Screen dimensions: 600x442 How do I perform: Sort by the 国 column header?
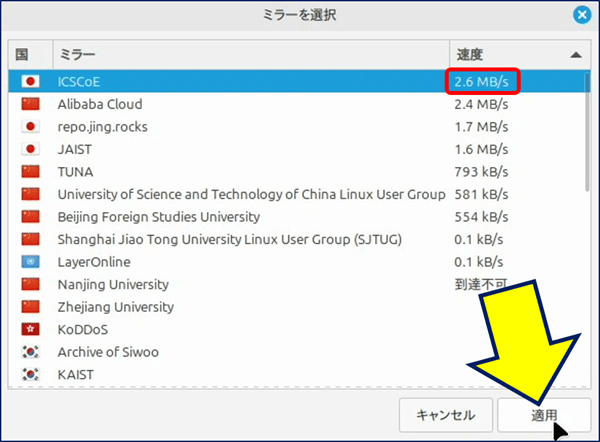[x=30, y=55]
